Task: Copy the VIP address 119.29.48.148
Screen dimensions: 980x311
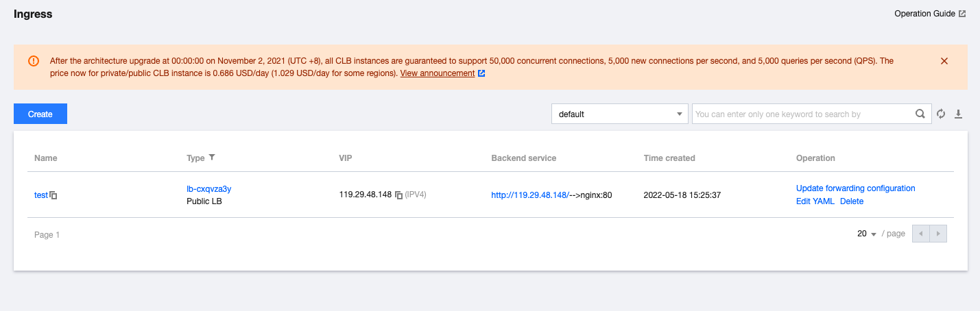Action: (x=398, y=195)
